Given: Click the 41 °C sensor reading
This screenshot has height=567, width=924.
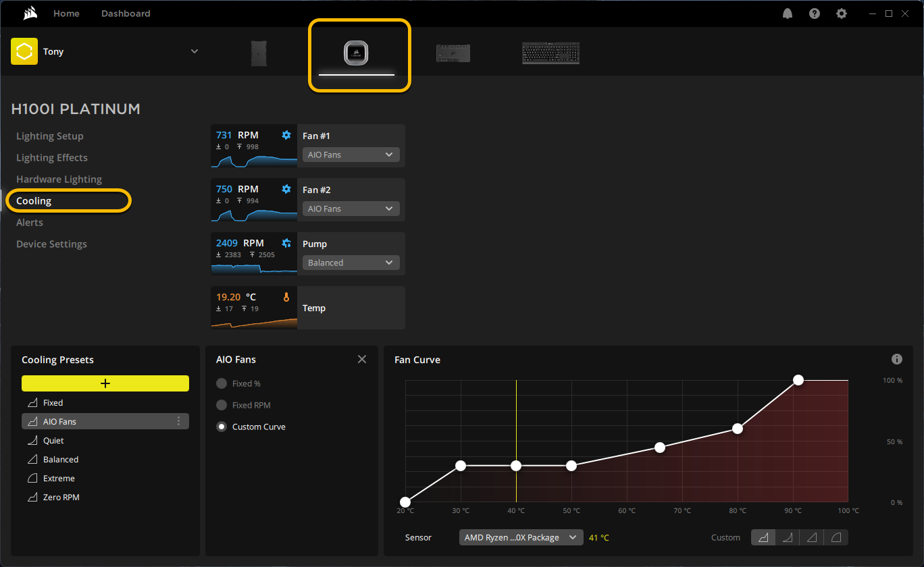Looking at the screenshot, I should tap(599, 537).
